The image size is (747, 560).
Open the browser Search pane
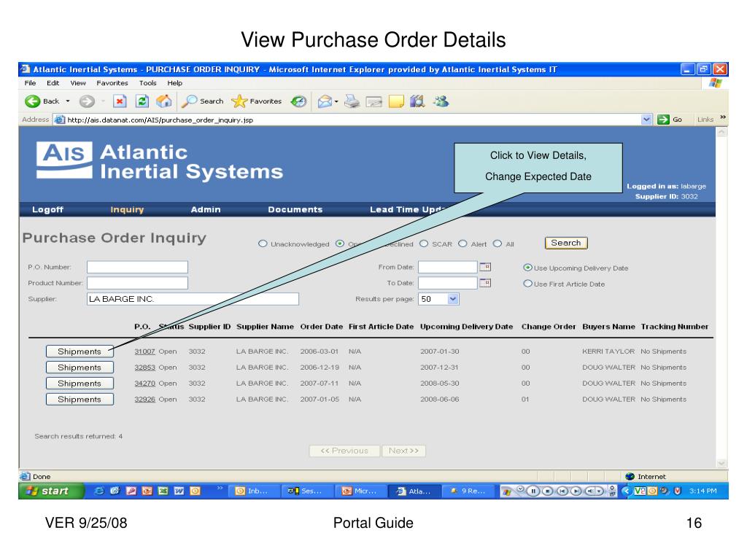click(204, 101)
